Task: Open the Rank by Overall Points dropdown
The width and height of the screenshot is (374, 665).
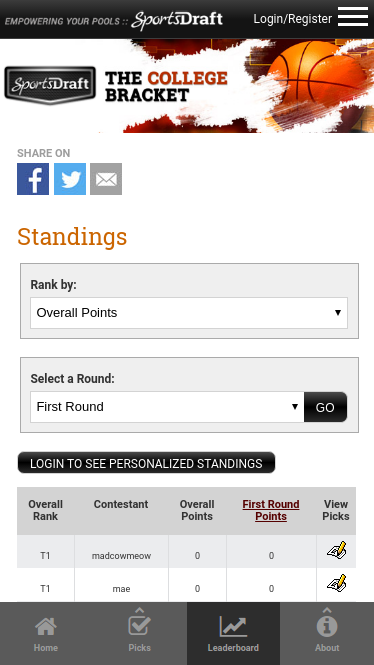Action: [x=189, y=313]
